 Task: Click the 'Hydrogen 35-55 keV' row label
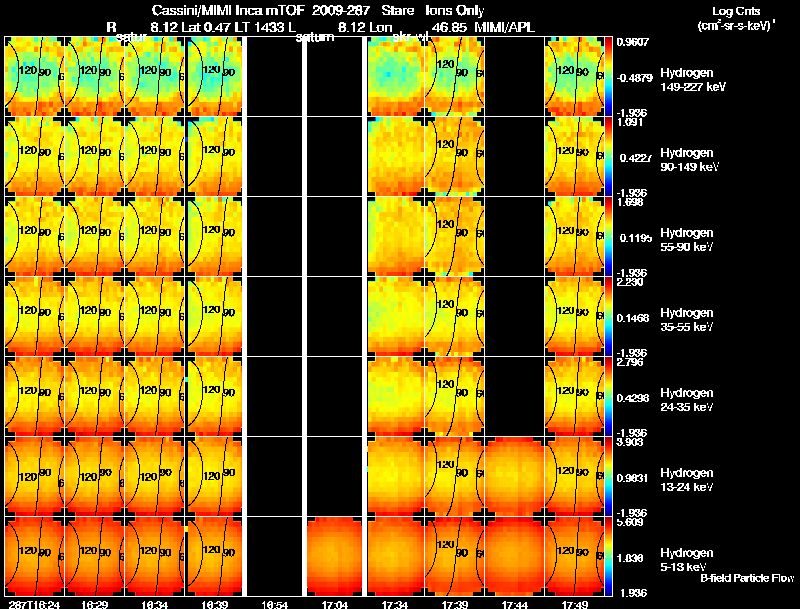coord(687,320)
